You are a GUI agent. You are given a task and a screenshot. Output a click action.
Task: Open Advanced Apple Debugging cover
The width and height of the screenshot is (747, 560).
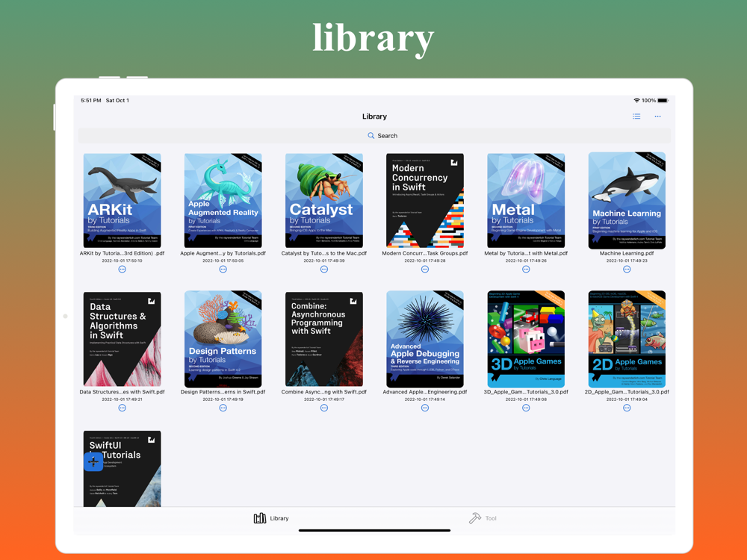click(x=425, y=339)
